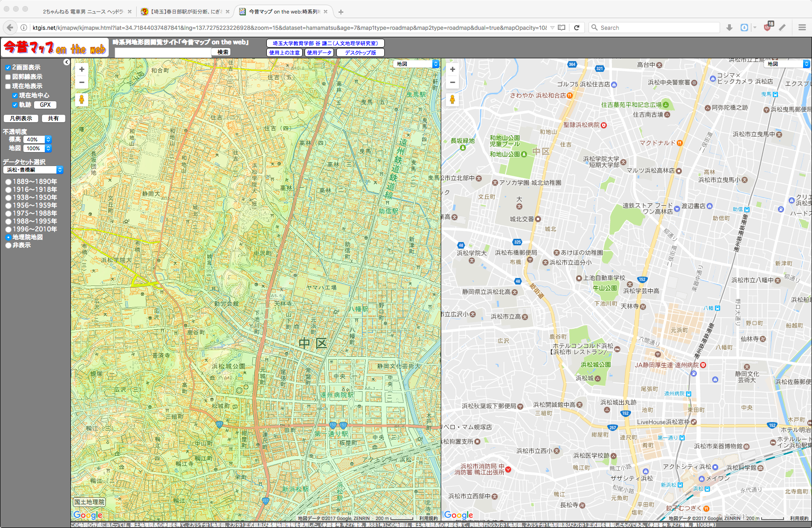812x528 pixels.
Task: Click the Street View pegman on left map
Action: (82, 99)
